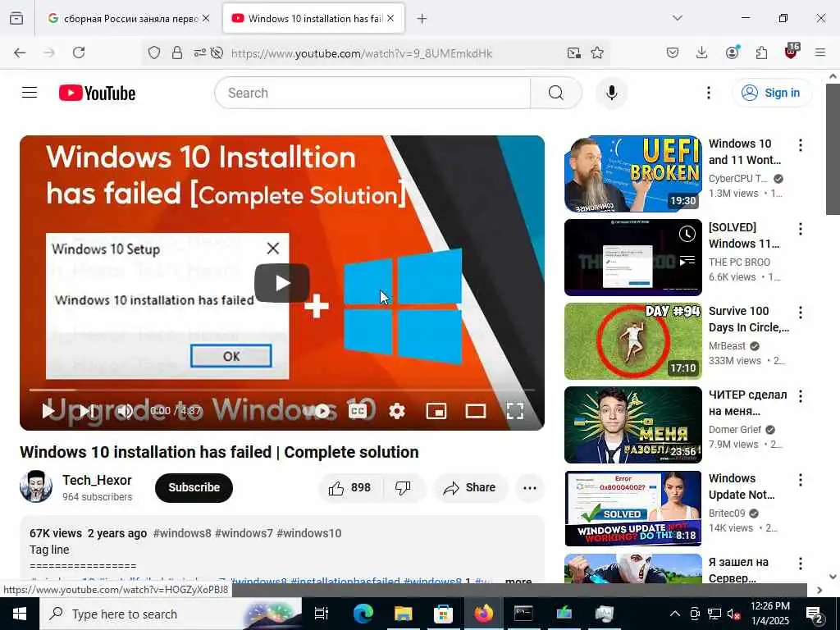This screenshot has width=840, height=630.
Task: Open options for Windows 10 and 11 Wont video
Action: [800, 144]
